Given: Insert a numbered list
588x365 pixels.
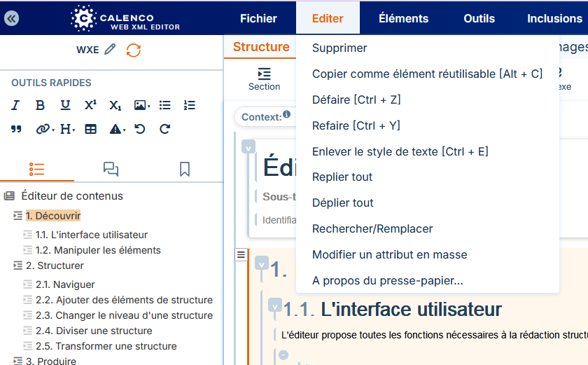Looking at the screenshot, I should (190, 105).
